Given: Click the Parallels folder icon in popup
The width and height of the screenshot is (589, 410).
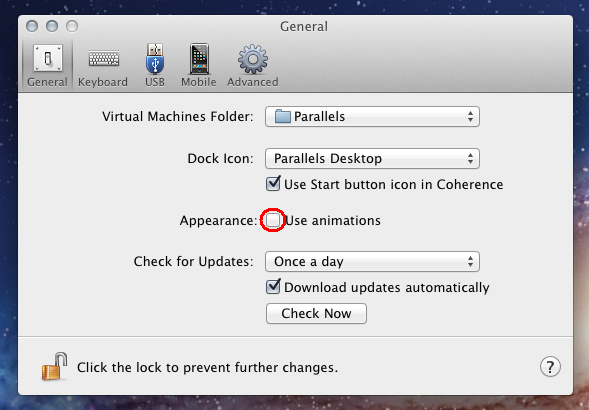Looking at the screenshot, I should tap(282, 116).
